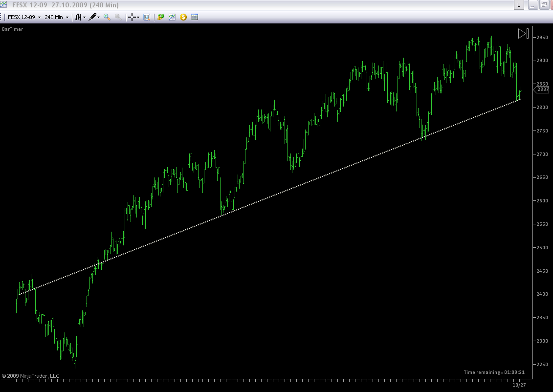This screenshot has height=392, width=553.
Task: Click the L link button in title bar
Action: 519,5
